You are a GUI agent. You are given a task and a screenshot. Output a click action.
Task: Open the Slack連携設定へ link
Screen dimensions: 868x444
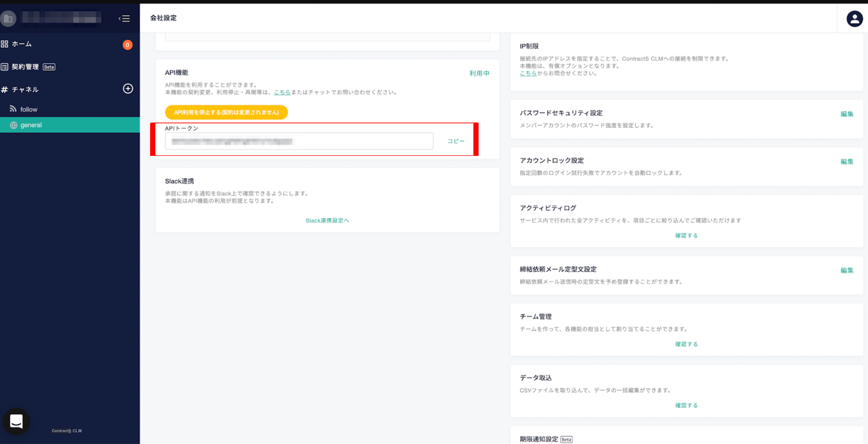point(327,220)
